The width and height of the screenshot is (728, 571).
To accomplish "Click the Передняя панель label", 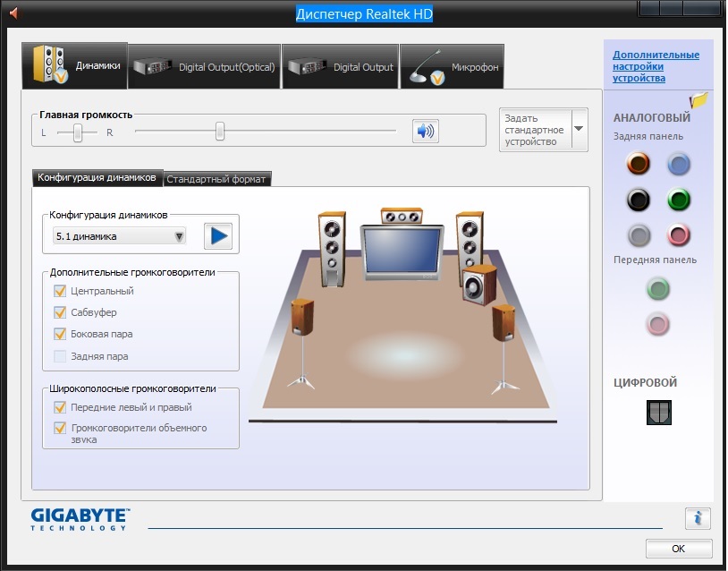I will (655, 260).
